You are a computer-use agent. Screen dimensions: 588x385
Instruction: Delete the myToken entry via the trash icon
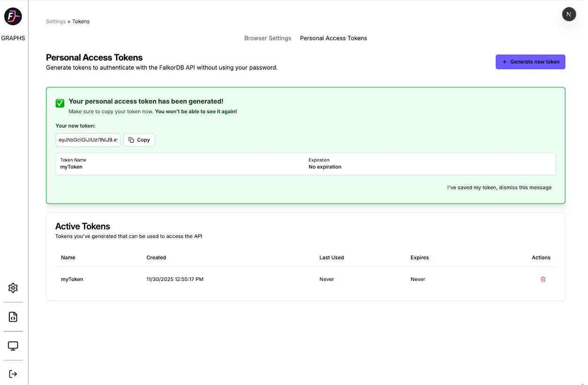(x=543, y=279)
